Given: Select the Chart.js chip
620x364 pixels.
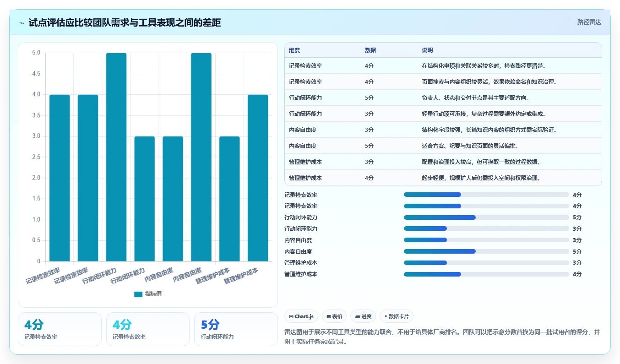Looking at the screenshot, I should tap(301, 316).
